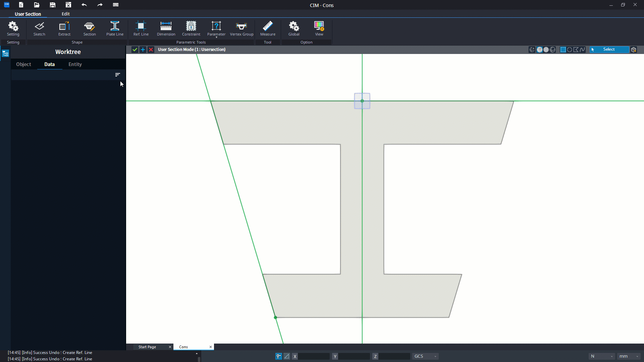Expand the GCS coordinate system dropdown
Viewport: 644px width, 362px height.
(x=425, y=356)
